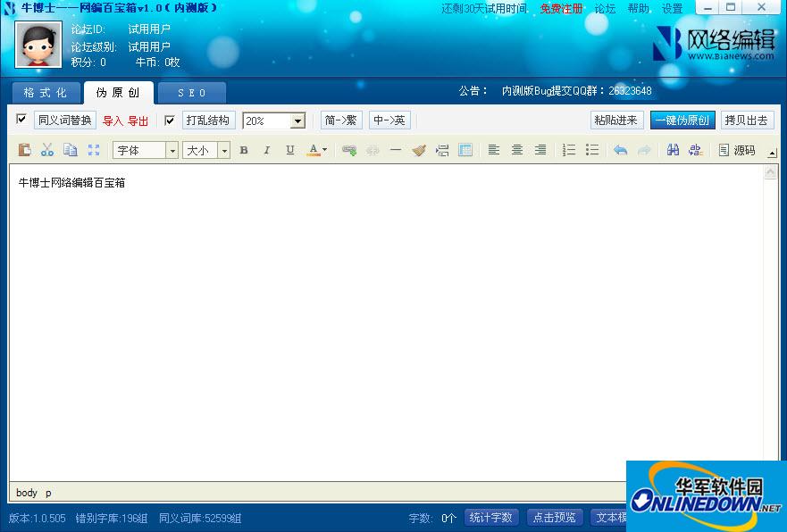Viewport: 787px width, 532px height.
Task: Open the font color picker
Action: pyautogui.click(x=316, y=150)
